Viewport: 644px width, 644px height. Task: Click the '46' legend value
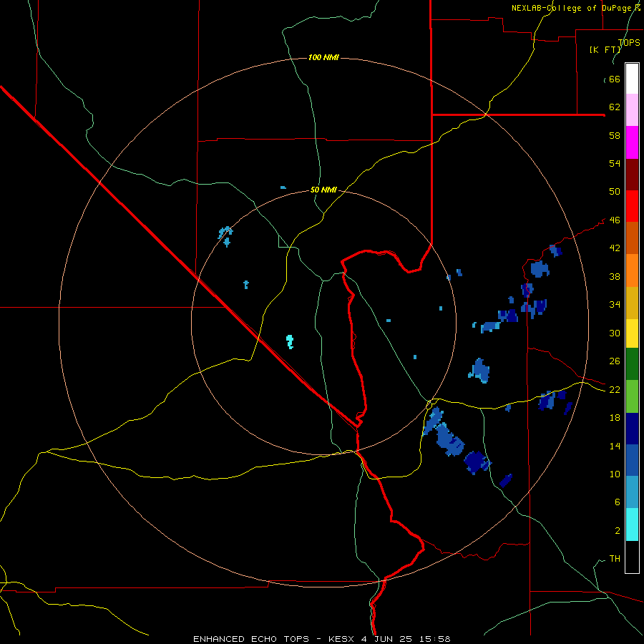[615, 220]
